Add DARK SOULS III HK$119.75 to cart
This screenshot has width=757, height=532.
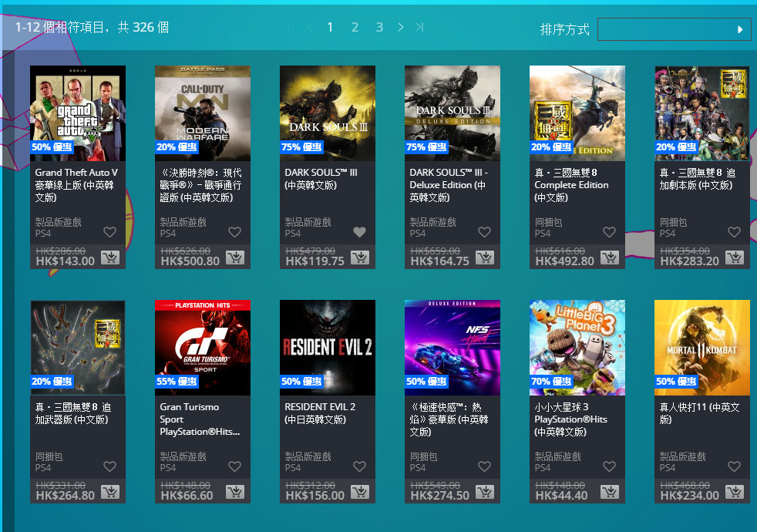tap(360, 258)
